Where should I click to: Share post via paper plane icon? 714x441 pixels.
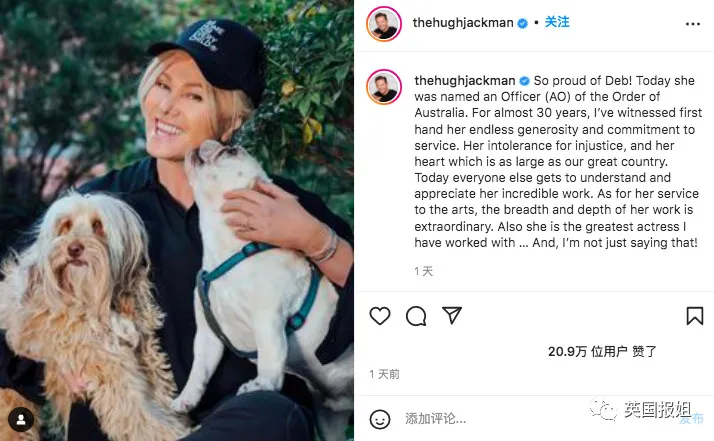[x=452, y=315]
